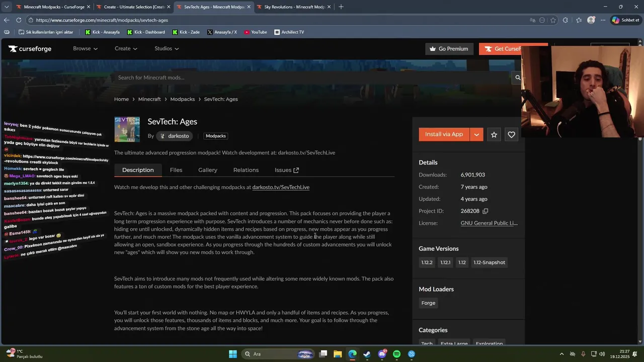This screenshot has width=644, height=362.
Task: Open the browser profile avatar
Action: 591,20
